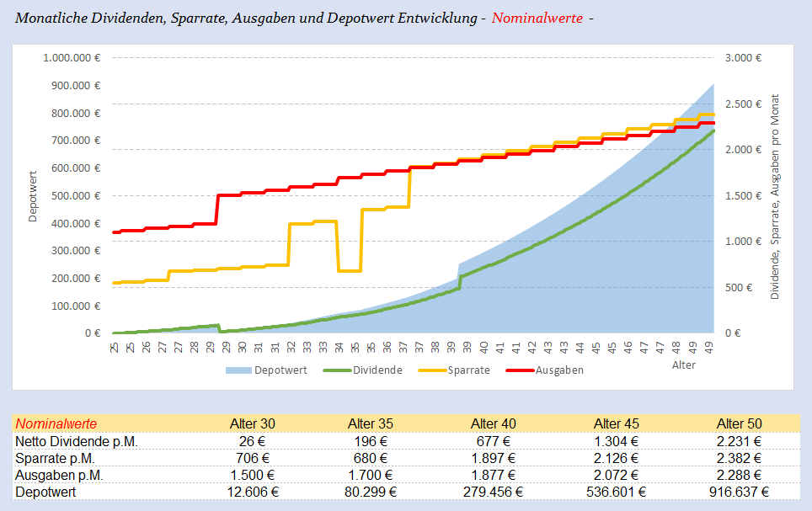Click the vertical Depotwert left axis title
Screen dimensions: 812x511
(x=33, y=196)
